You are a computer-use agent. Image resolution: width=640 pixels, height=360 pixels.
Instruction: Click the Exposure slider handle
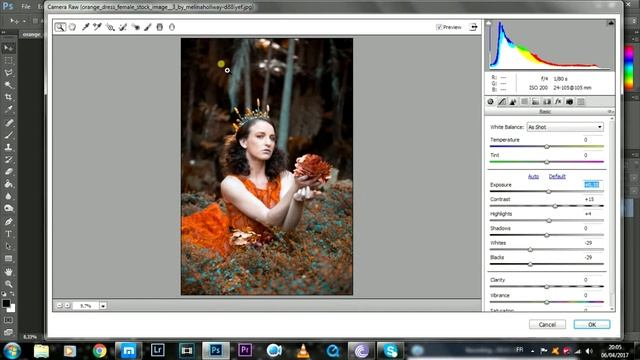click(549, 191)
